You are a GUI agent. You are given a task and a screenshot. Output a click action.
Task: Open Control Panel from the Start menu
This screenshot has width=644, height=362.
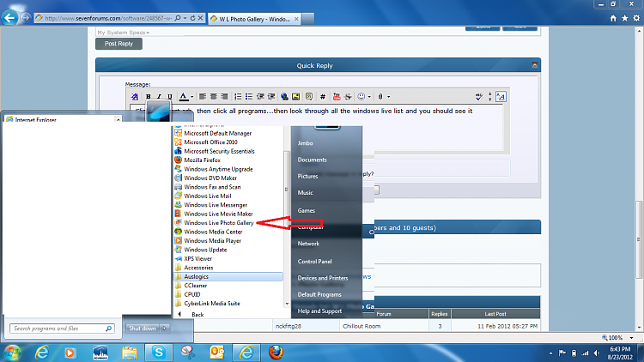click(x=314, y=262)
